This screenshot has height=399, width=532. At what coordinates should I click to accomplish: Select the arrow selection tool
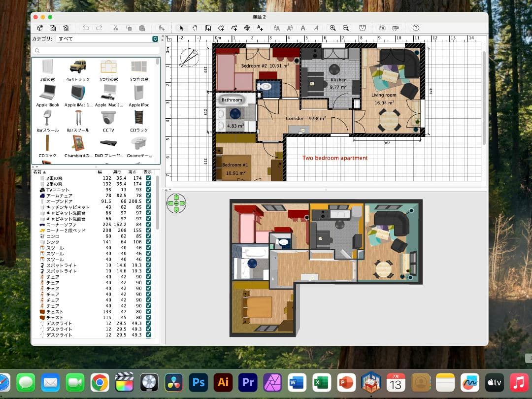pyautogui.click(x=182, y=28)
